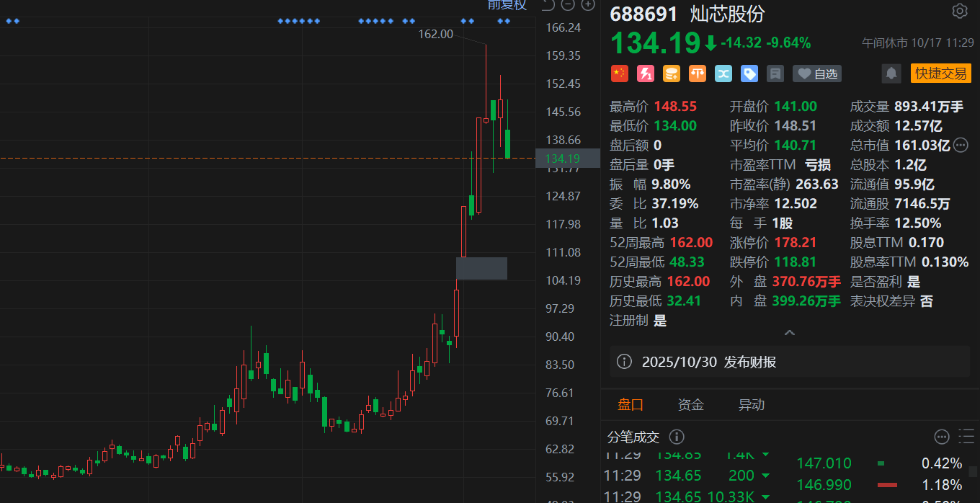Click the orange balance scale icon
980x503 pixels.
tap(698, 74)
